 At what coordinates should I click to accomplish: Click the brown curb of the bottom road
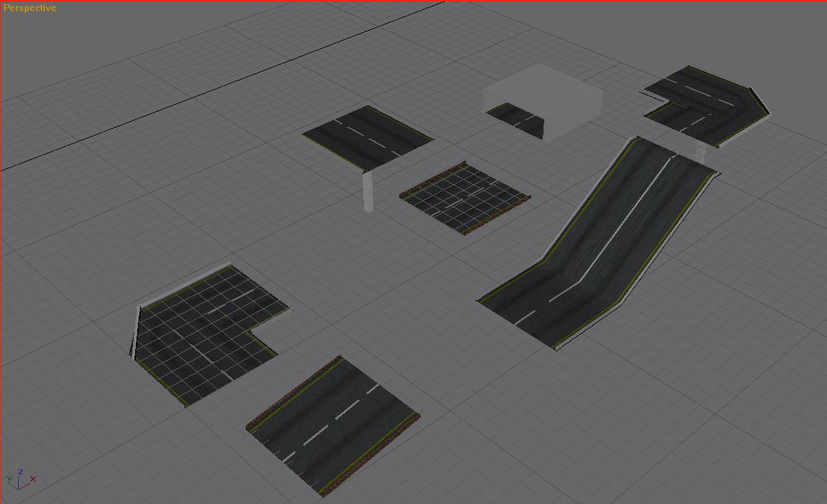pos(295,392)
